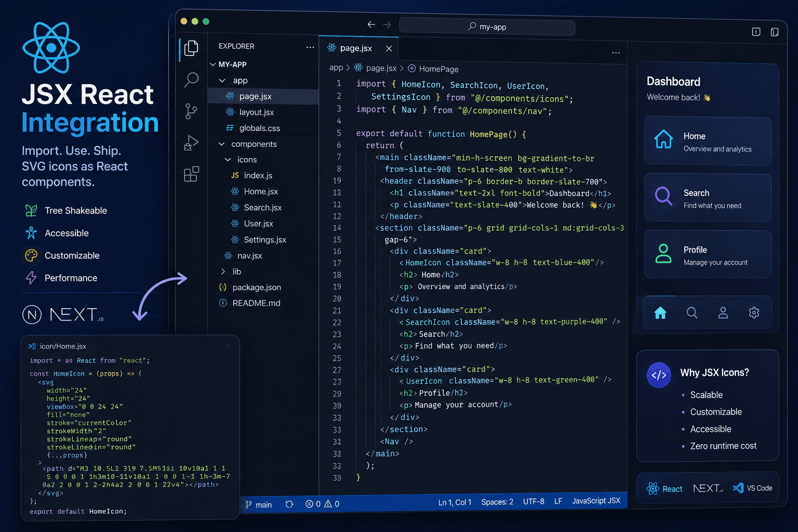Image resolution: width=798 pixels, height=532 pixels.
Task: Open the Search Find what you need card
Action: [708, 198]
